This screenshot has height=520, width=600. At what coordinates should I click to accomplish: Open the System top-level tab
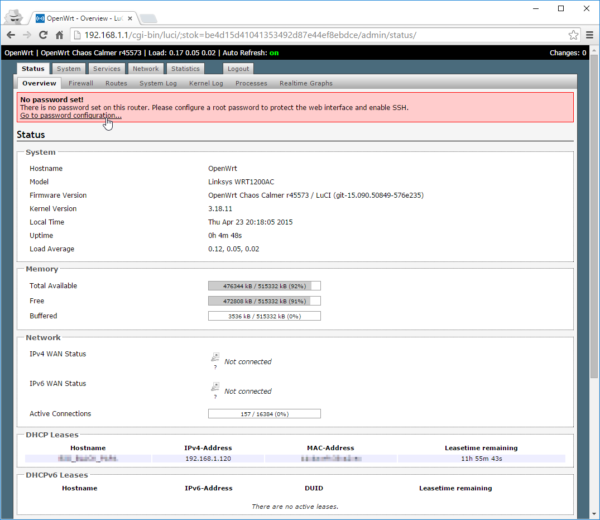69,69
